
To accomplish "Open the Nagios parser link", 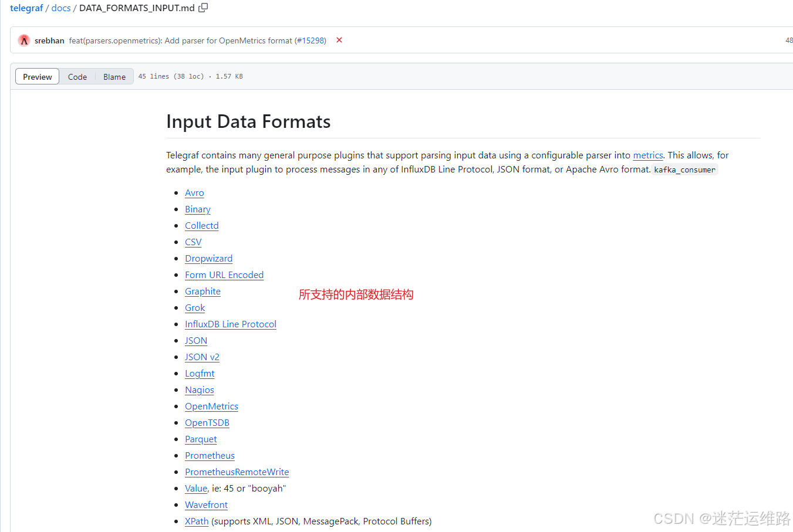I will click(x=200, y=390).
